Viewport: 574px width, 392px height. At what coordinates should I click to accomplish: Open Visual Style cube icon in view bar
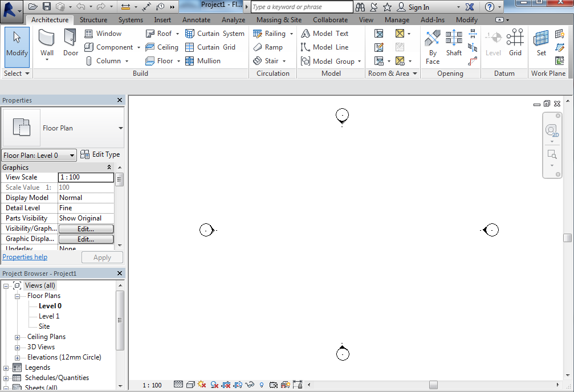(190, 385)
